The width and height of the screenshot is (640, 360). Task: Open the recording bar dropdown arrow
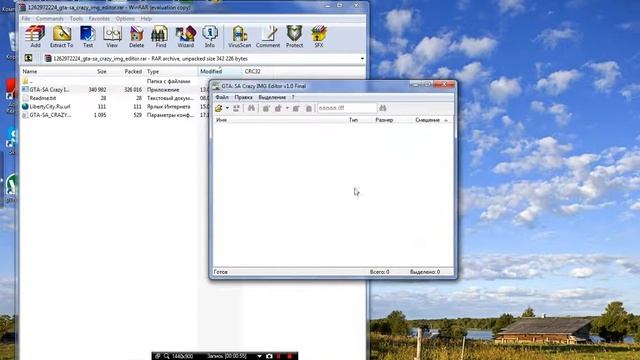(259, 356)
